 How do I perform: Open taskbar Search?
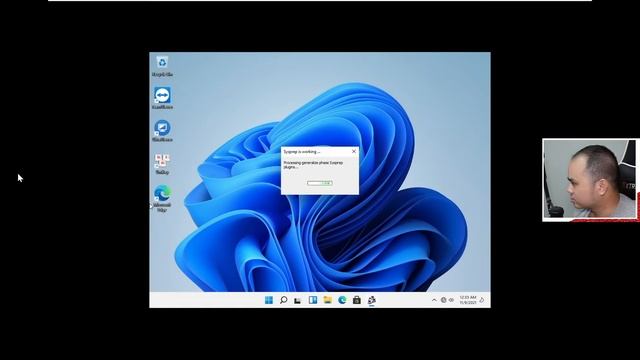[x=283, y=300]
